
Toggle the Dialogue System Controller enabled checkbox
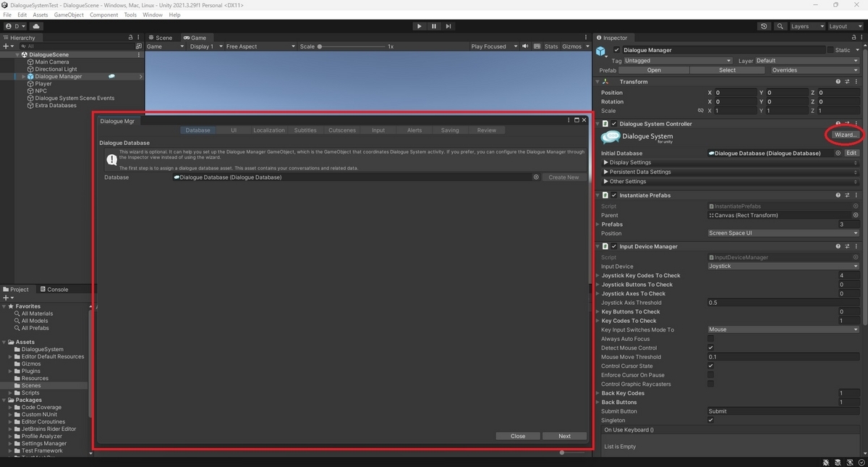[x=614, y=124]
